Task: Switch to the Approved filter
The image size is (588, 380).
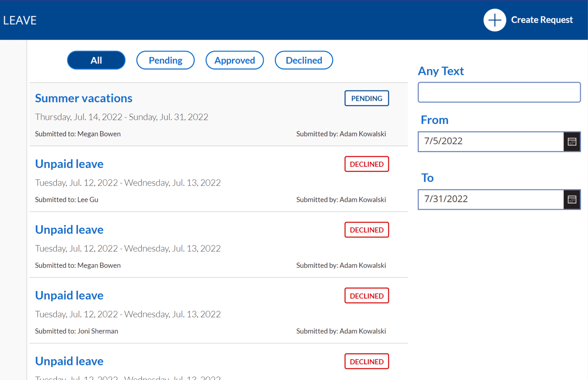Action: coord(235,60)
